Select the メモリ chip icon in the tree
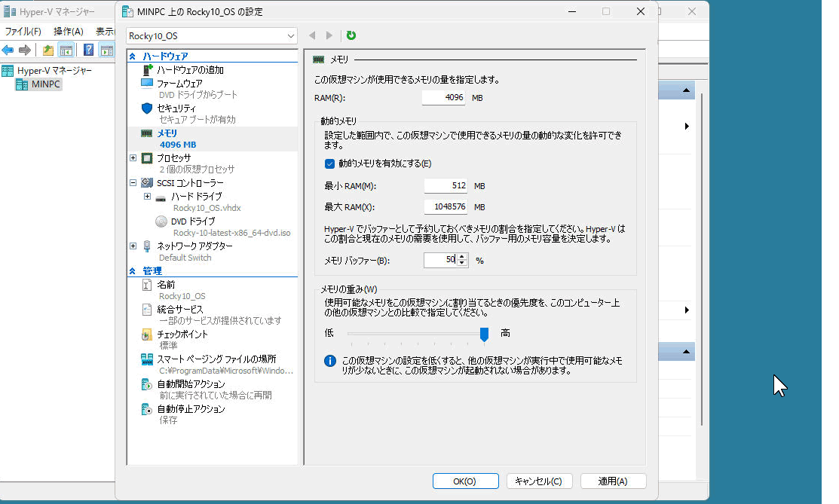 [146, 133]
